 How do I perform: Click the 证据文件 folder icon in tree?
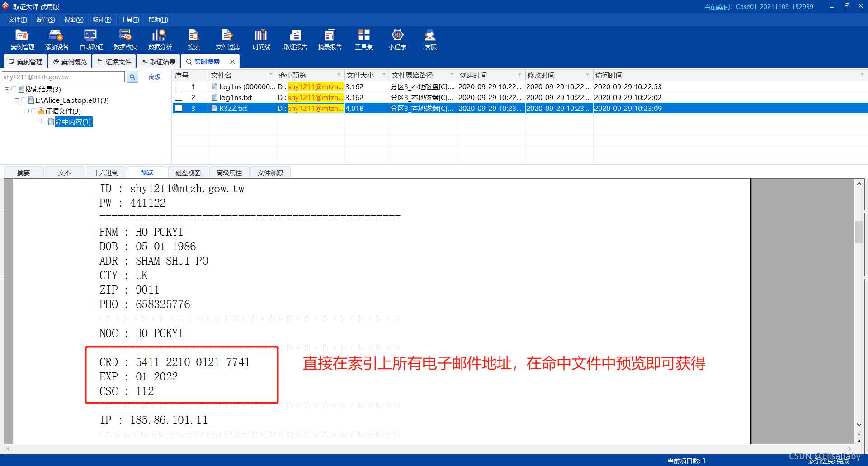click(41, 111)
